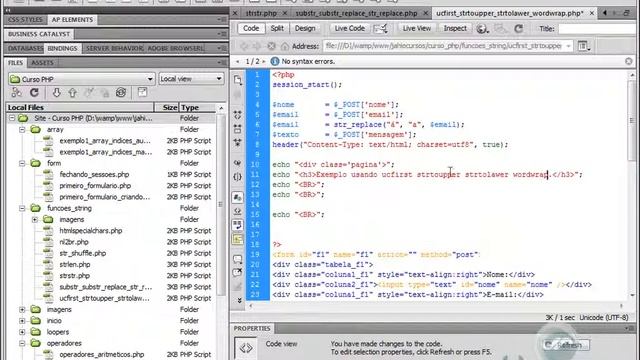The width and height of the screenshot is (640, 360).
Task: Toggle Inspect mode
Action: (455, 28)
